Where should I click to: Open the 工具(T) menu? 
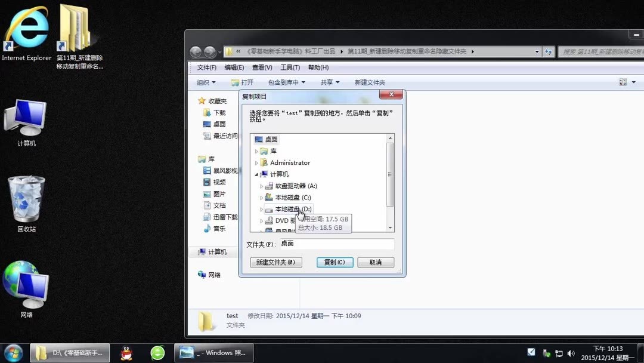290,67
